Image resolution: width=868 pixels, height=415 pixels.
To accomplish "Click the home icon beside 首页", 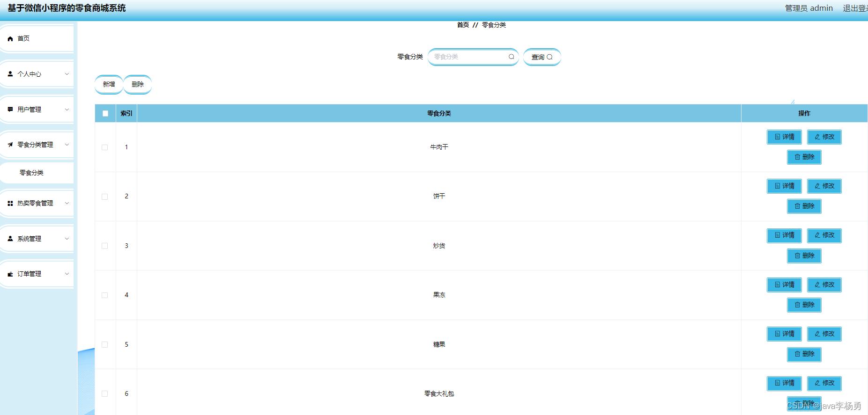I will (x=10, y=39).
